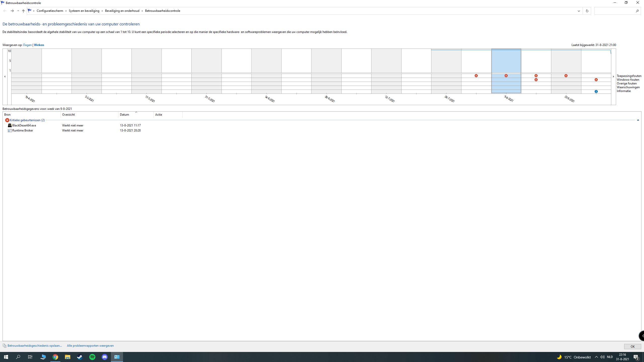
Task: Click the search box in the top right
Action: tap(615, 11)
